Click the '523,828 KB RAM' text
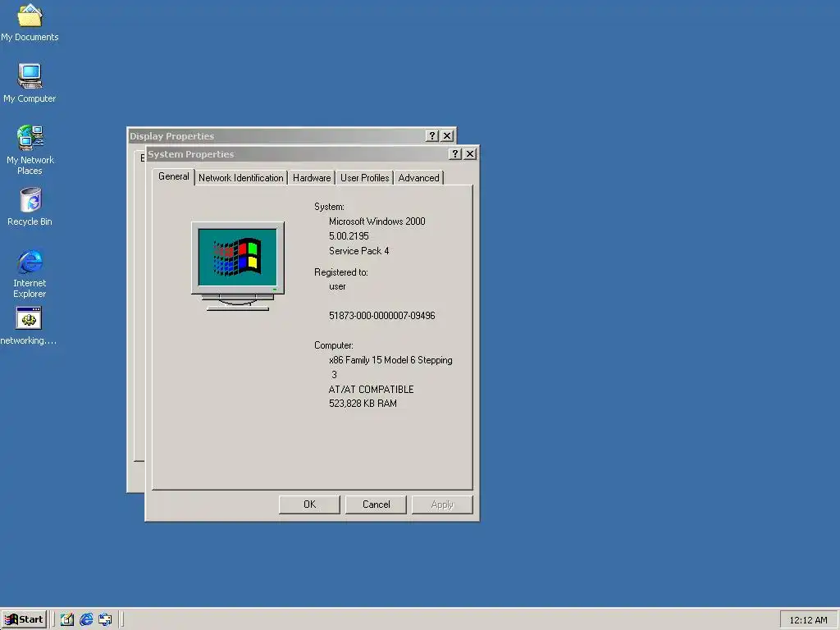 [x=363, y=404]
